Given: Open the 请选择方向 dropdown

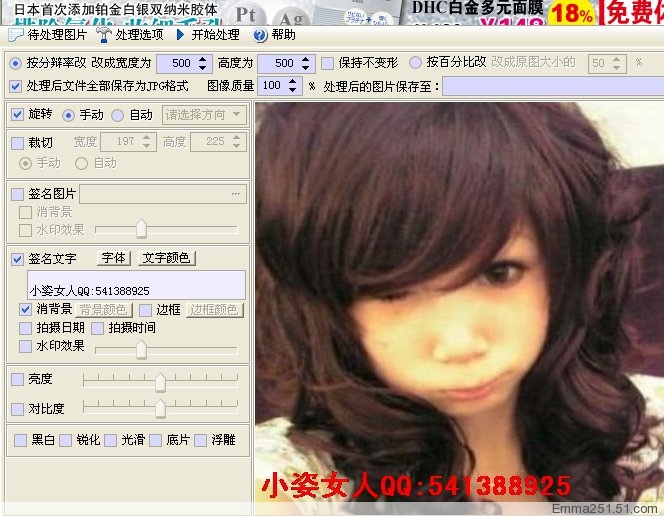Looking at the screenshot, I should (x=204, y=115).
